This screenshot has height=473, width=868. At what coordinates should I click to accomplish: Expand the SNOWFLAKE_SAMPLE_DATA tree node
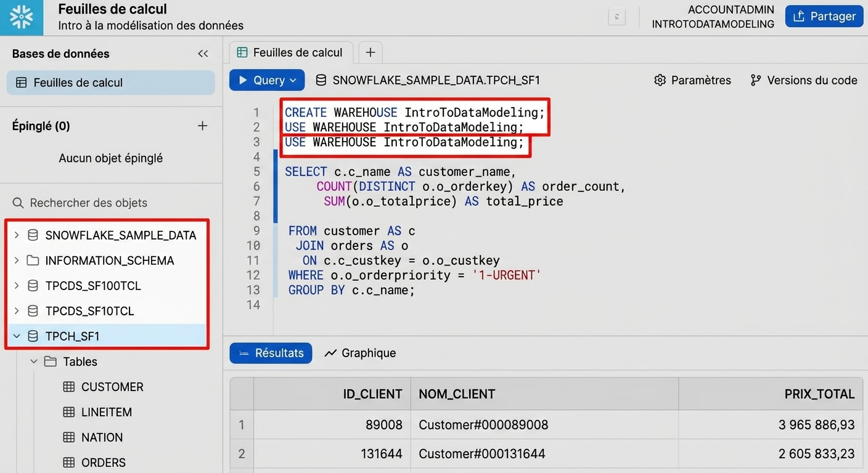[x=17, y=235]
